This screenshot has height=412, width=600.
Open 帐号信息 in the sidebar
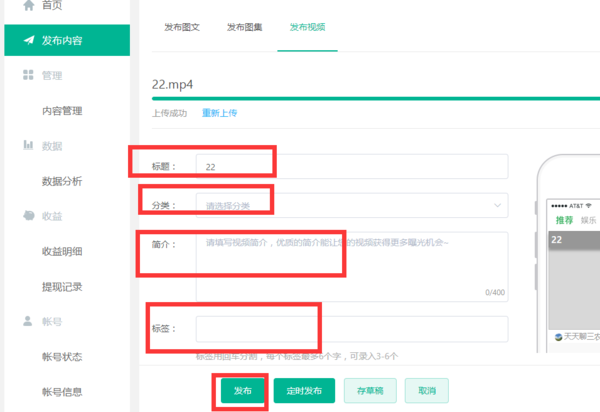coord(62,392)
